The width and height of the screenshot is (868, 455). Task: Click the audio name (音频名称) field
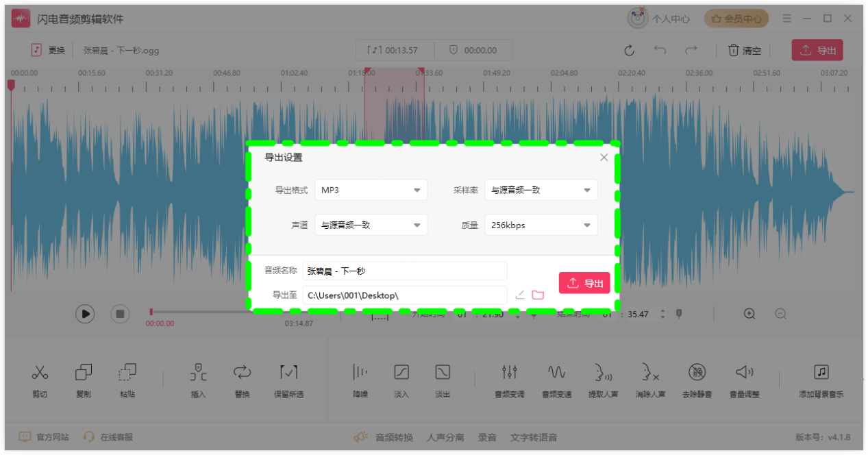click(405, 271)
